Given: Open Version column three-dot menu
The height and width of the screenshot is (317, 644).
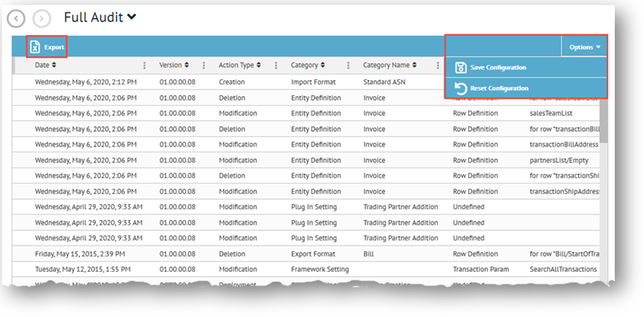Looking at the screenshot, I should (203, 65).
